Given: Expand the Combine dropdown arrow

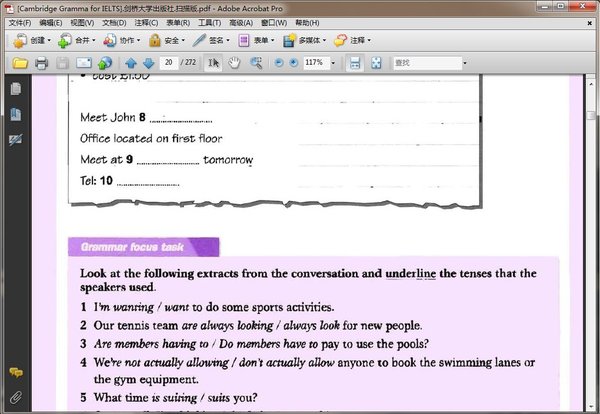Looking at the screenshot, I should pos(94,40).
